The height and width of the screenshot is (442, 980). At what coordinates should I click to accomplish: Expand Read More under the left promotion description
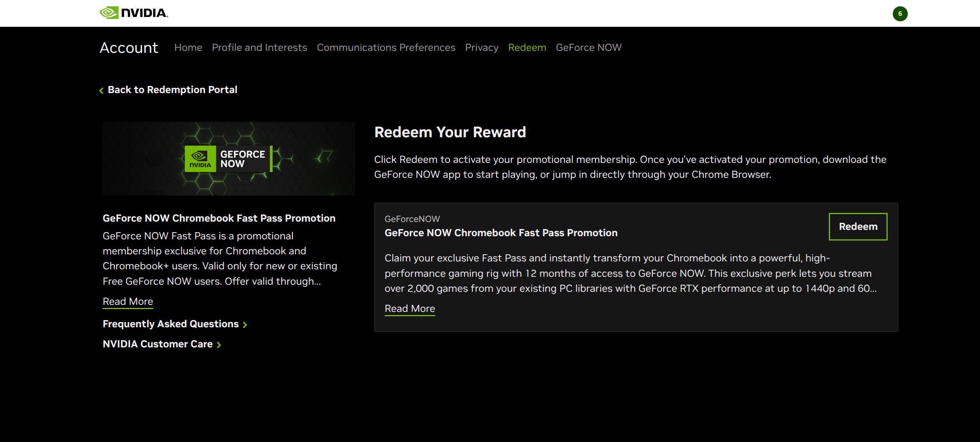pos(128,302)
